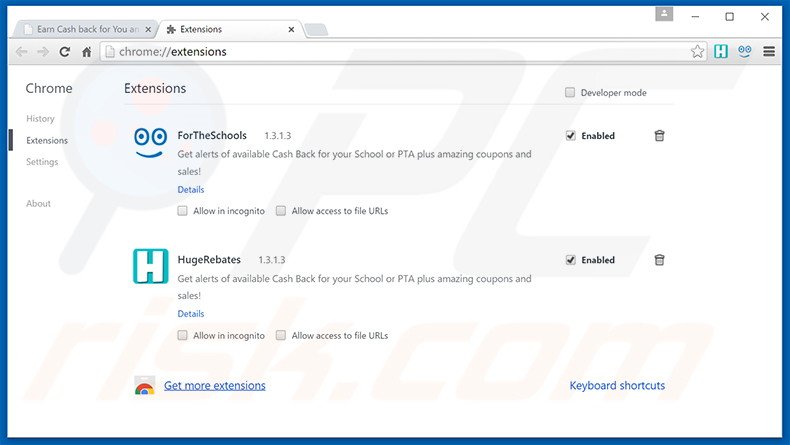Open the Chrome hamburger menu
The height and width of the screenshot is (445, 790).
coord(769,51)
